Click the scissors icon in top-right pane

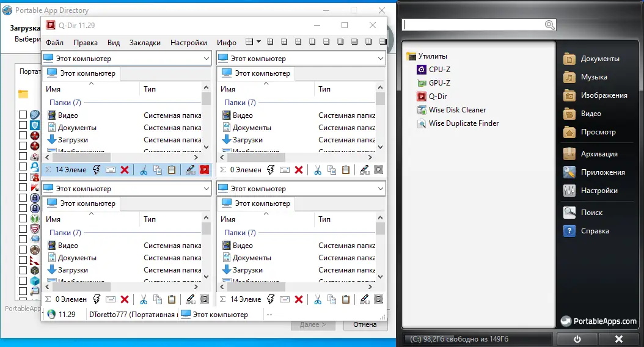click(318, 170)
